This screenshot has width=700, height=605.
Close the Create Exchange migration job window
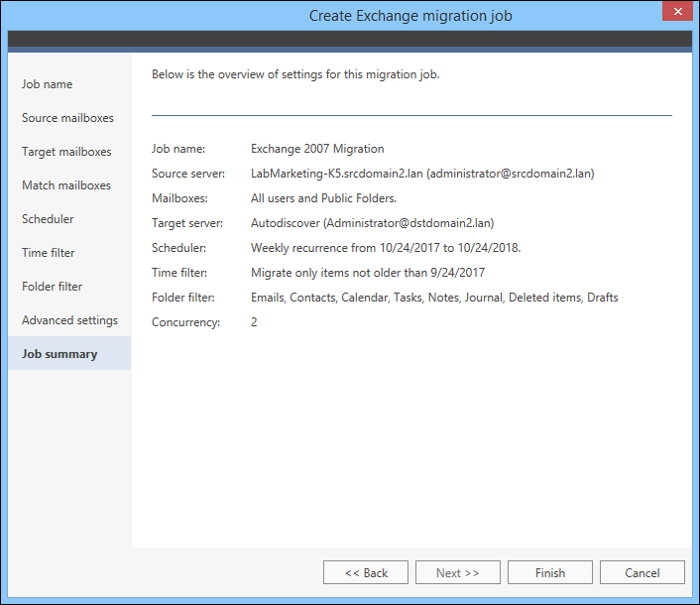click(x=677, y=12)
